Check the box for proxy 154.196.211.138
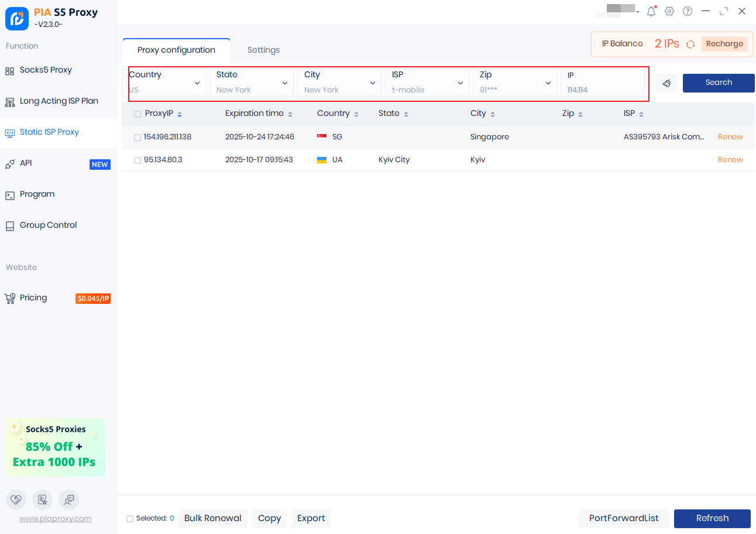Screen dimensions: 756x534 [138, 138]
